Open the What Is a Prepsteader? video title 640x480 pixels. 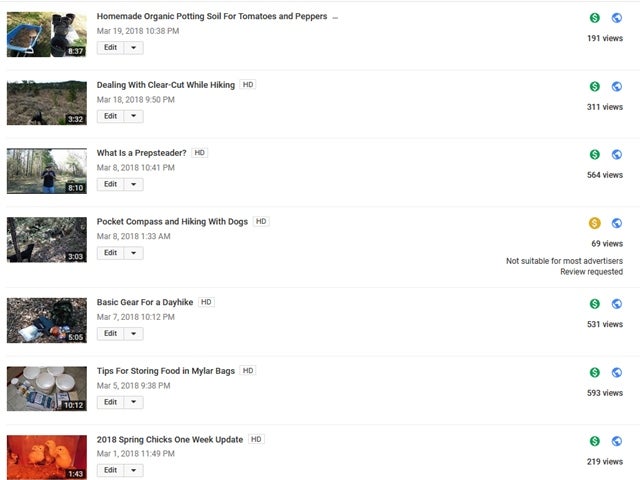(141, 153)
